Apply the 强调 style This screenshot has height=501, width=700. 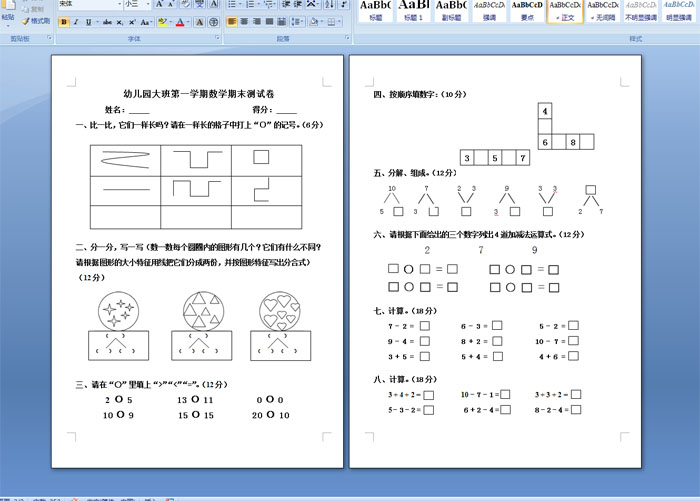pos(489,11)
